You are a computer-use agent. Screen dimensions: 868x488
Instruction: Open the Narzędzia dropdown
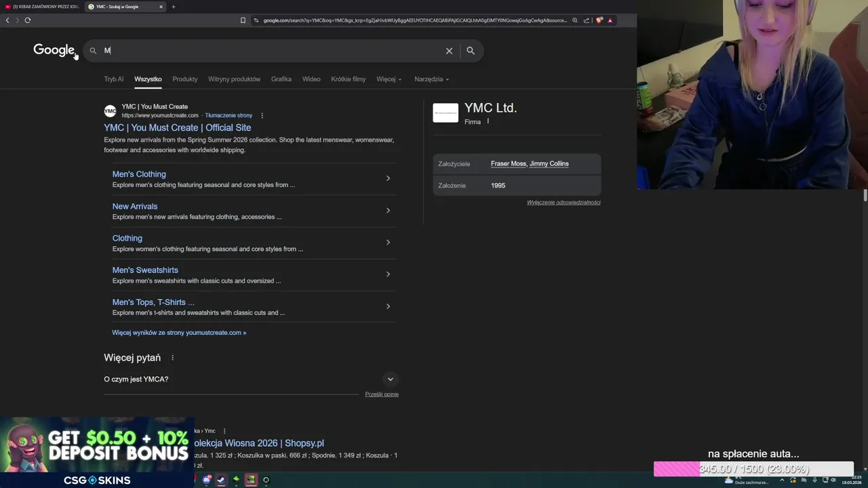point(431,79)
